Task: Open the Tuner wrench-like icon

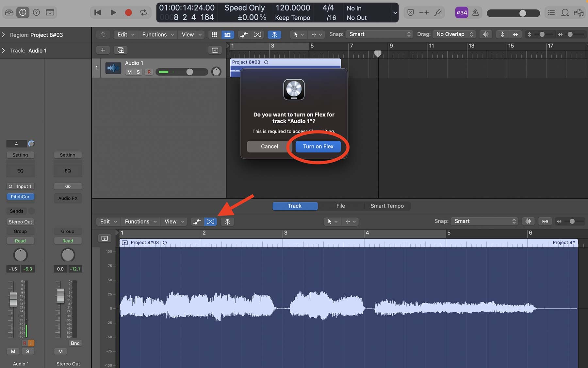Action: (x=438, y=12)
